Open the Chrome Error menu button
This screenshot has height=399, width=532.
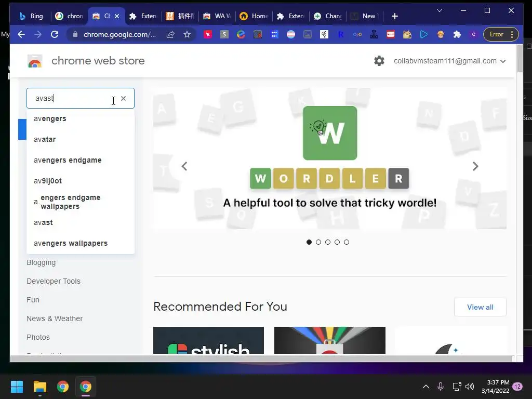pos(501,34)
